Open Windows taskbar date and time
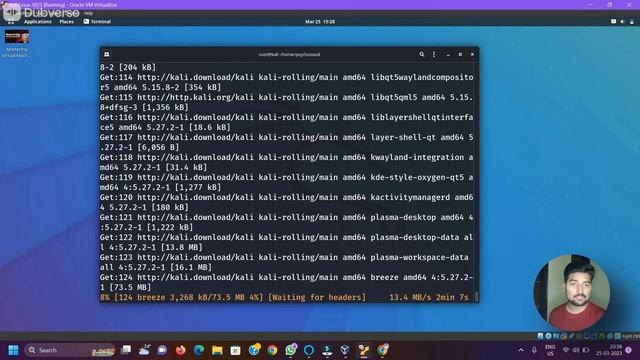This screenshot has height=360, width=640. (x=609, y=350)
